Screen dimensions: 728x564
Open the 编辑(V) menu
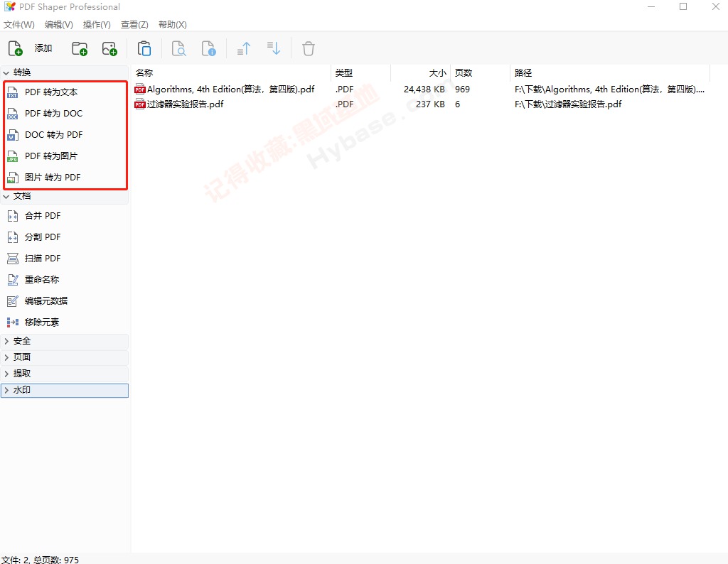59,25
